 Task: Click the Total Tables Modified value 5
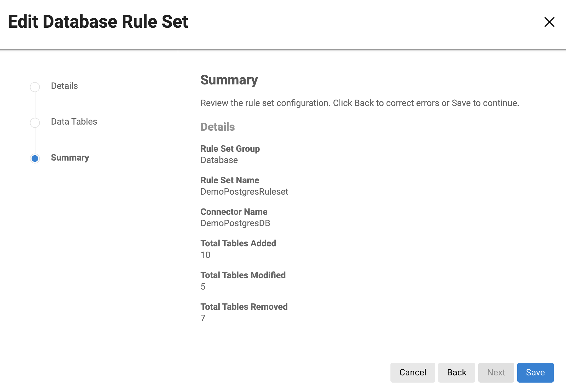click(x=203, y=287)
